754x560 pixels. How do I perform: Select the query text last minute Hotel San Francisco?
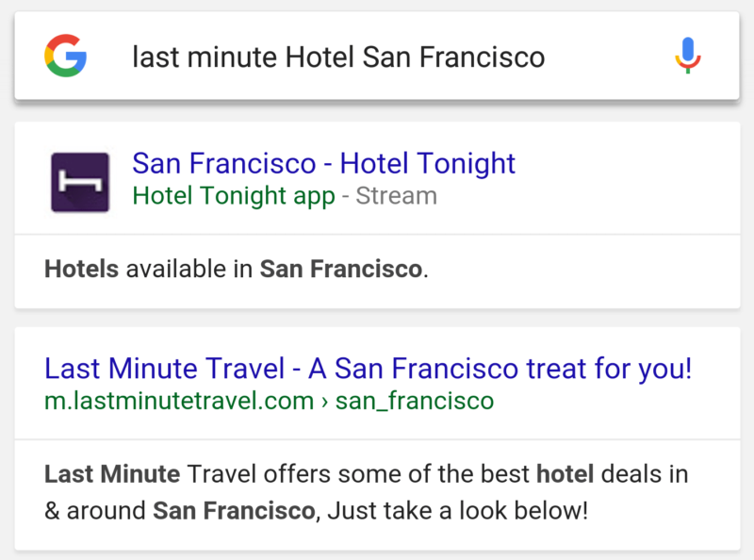point(337,57)
